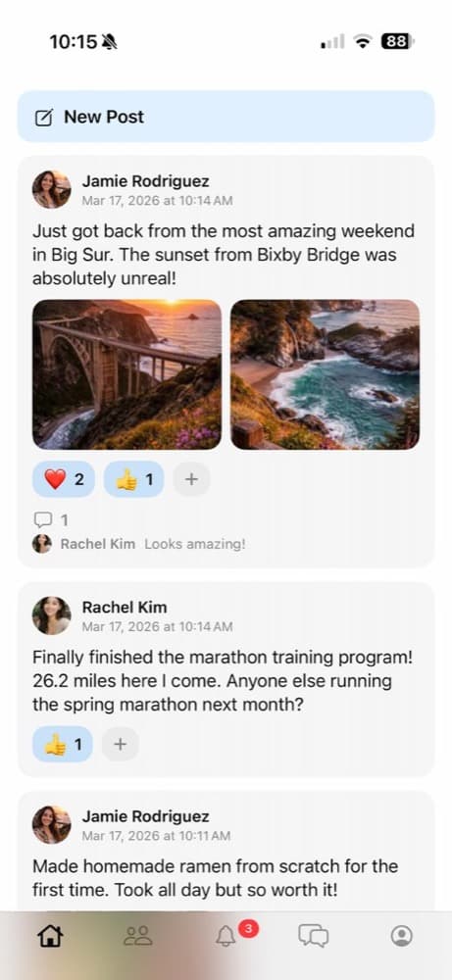
Task: Toggle thumbs-up reaction on Big Sur post
Action: [133, 479]
